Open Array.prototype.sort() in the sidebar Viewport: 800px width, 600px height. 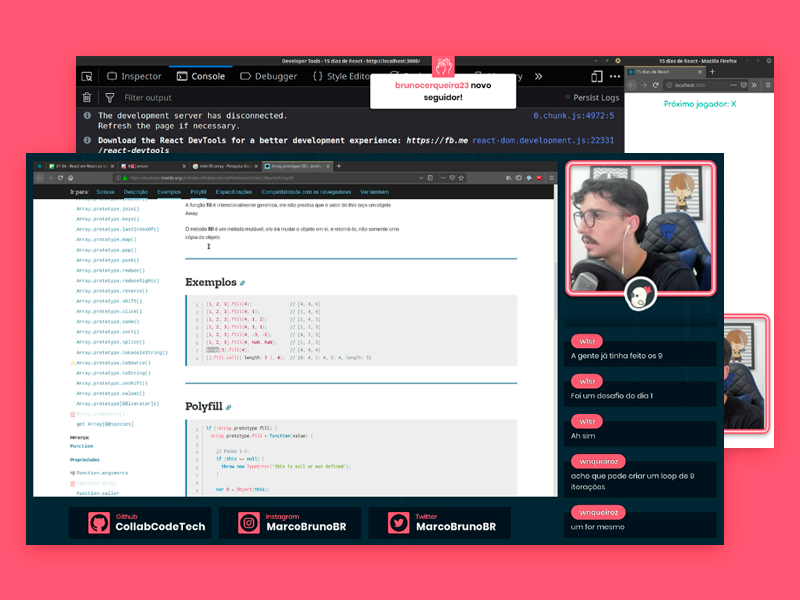[108, 332]
